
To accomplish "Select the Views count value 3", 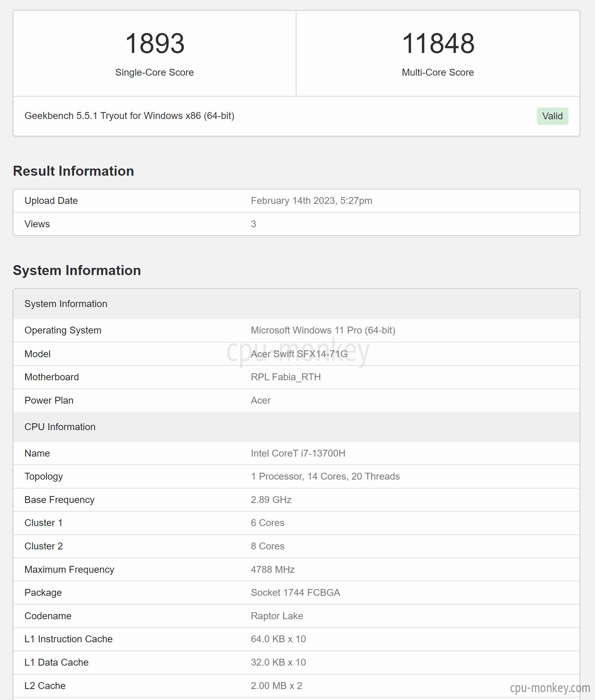I will pos(253,224).
